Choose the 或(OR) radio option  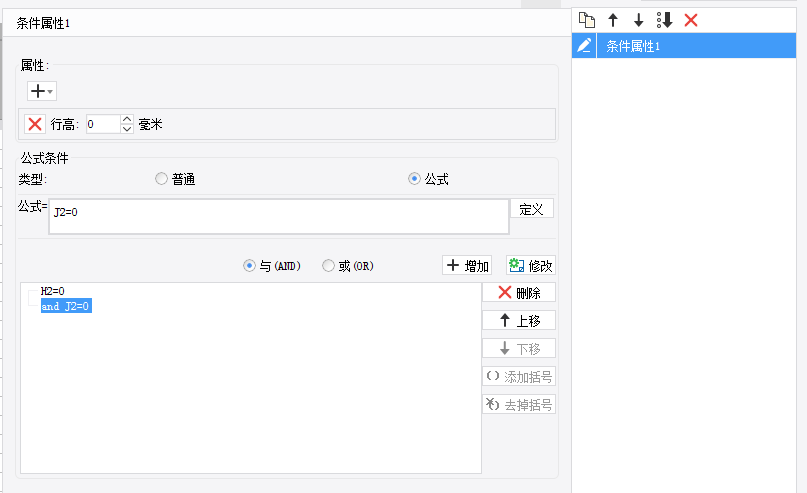coord(328,266)
